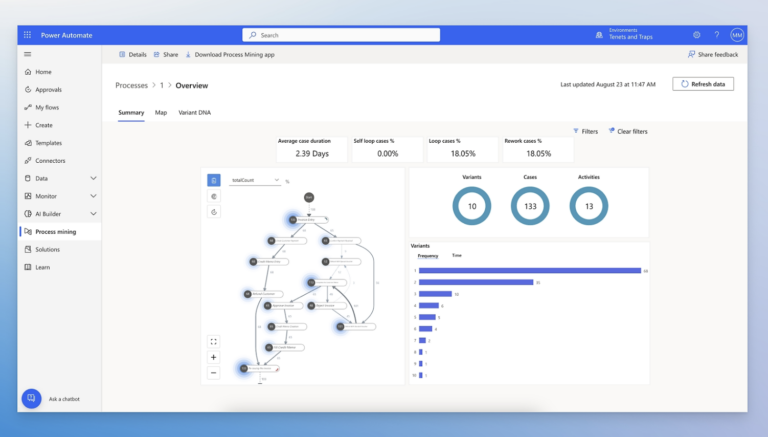Image resolution: width=768 pixels, height=437 pixels.
Task: Fit the process map to screen
Action: tap(213, 341)
